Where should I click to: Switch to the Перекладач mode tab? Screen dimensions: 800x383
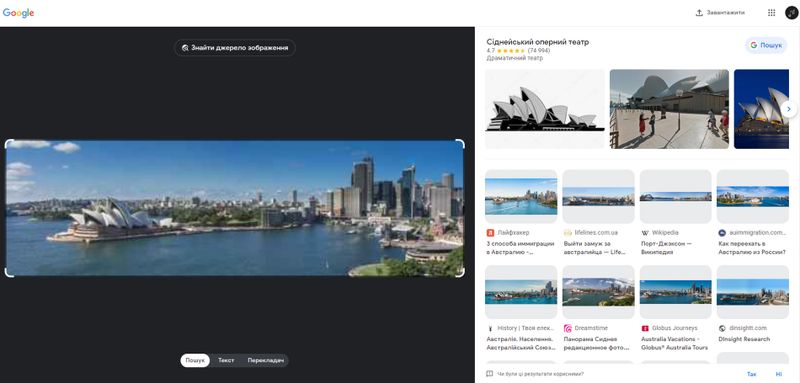(265, 361)
